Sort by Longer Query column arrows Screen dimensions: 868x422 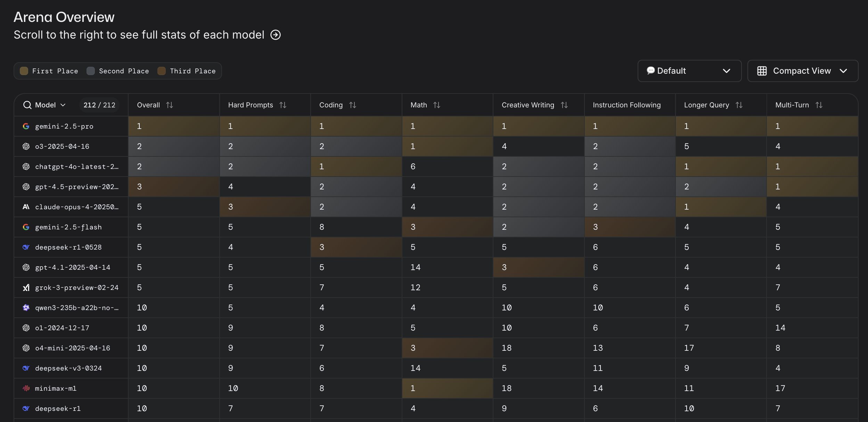point(739,105)
